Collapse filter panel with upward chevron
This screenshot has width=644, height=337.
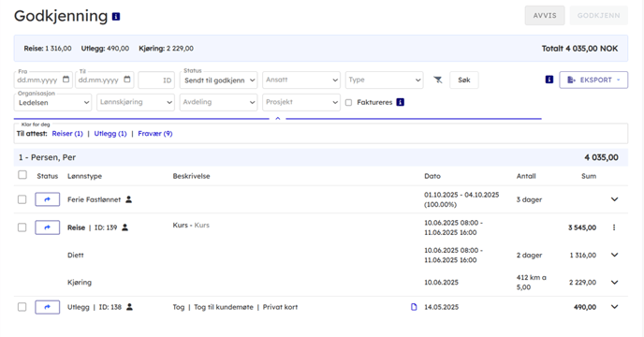point(278,118)
